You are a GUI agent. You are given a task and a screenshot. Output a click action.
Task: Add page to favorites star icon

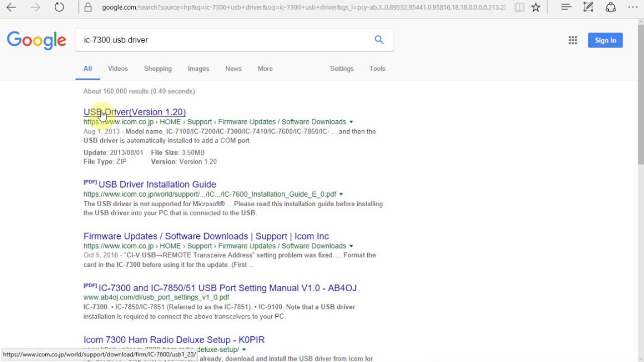pyautogui.click(x=536, y=8)
